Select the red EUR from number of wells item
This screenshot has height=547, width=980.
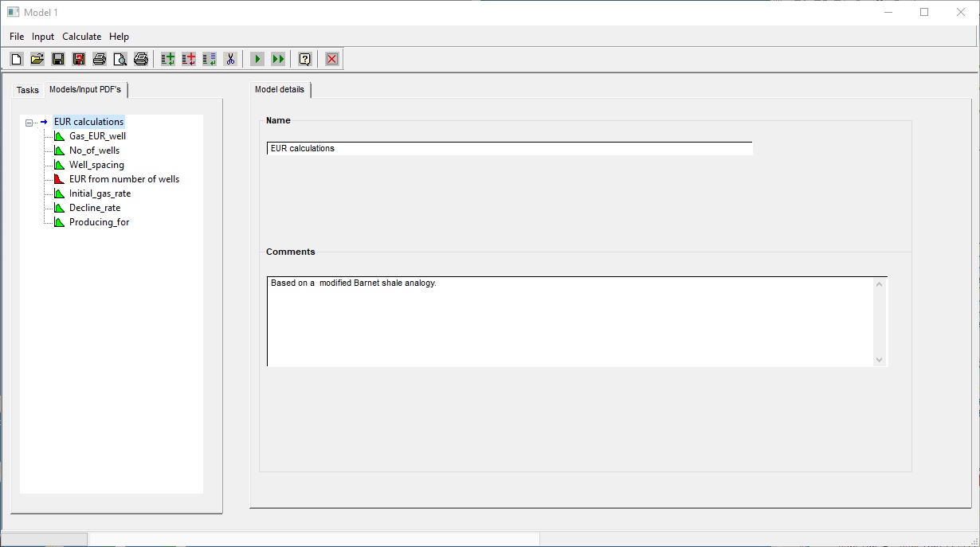point(123,179)
